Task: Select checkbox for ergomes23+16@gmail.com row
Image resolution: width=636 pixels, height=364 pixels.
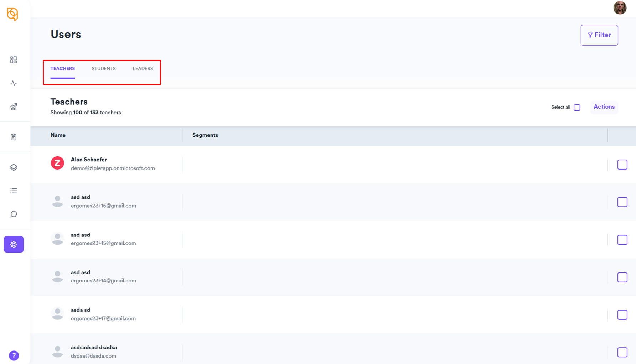Action: click(622, 202)
